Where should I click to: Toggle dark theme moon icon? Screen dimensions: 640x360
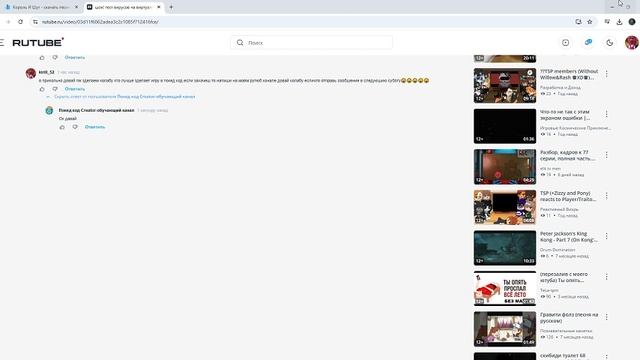tap(609, 42)
